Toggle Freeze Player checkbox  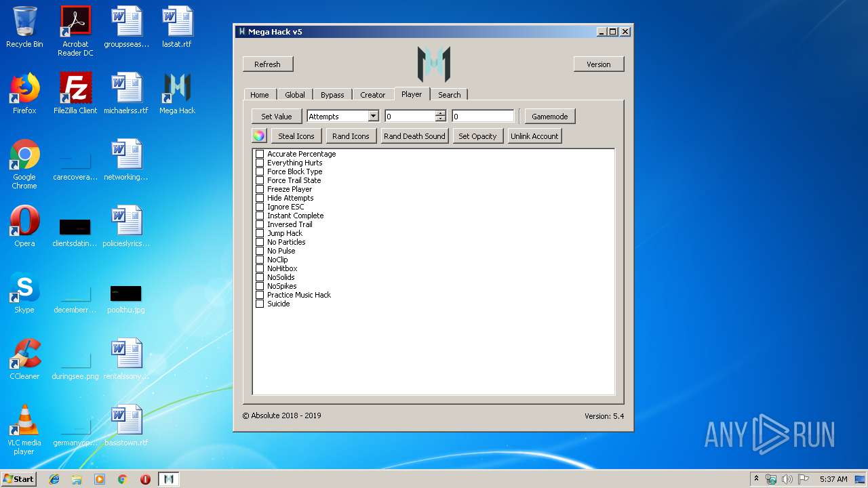click(x=259, y=189)
